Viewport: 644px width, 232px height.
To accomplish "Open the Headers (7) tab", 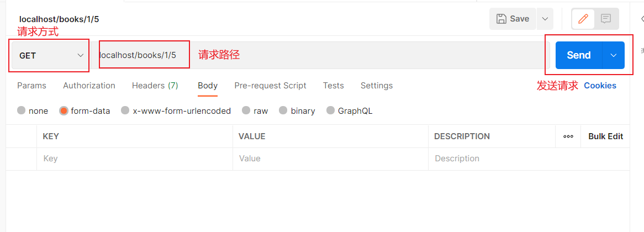I will (x=155, y=86).
